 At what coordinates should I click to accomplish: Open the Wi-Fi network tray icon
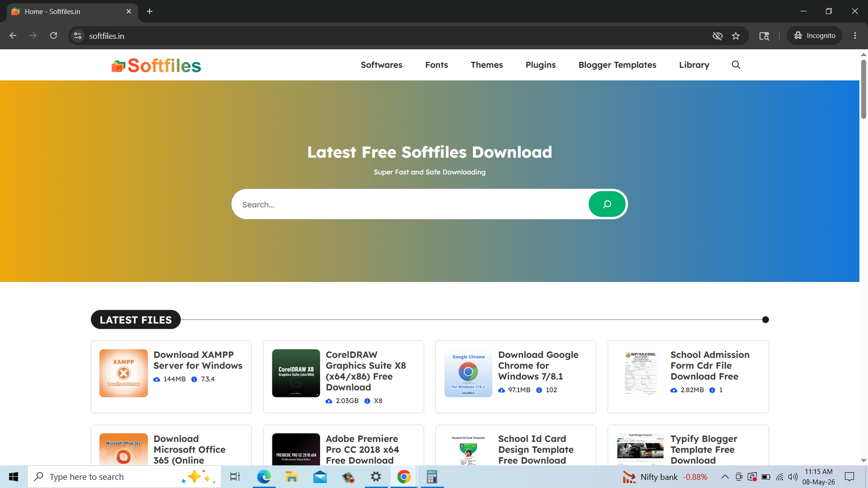[780, 477]
